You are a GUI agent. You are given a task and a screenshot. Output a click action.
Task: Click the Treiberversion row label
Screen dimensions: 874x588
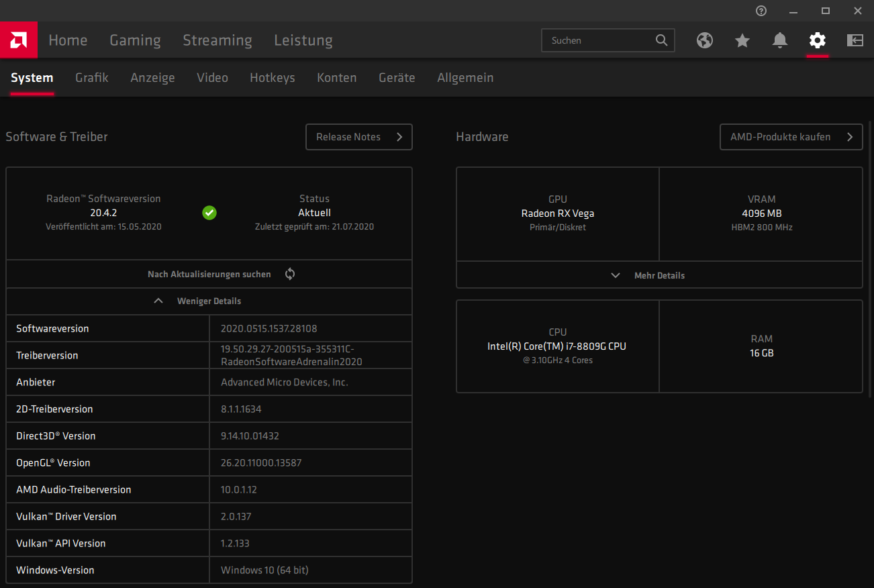tap(47, 355)
